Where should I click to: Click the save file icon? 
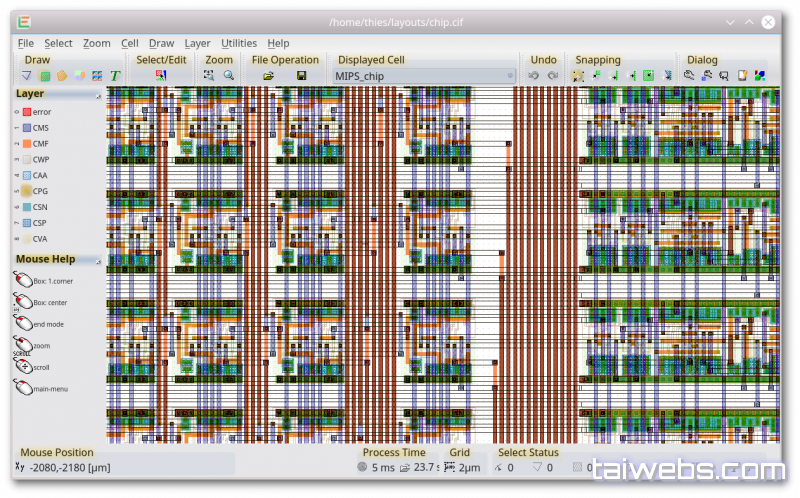[301, 76]
